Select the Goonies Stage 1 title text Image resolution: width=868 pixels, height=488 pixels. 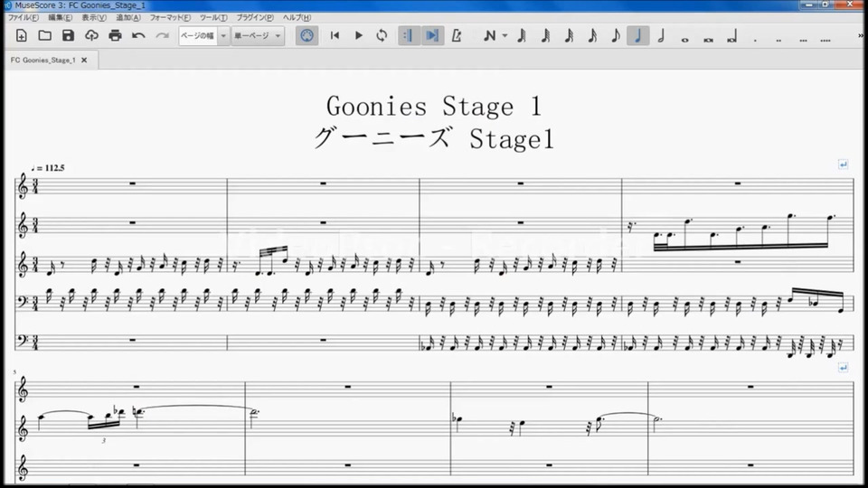pyautogui.click(x=434, y=107)
